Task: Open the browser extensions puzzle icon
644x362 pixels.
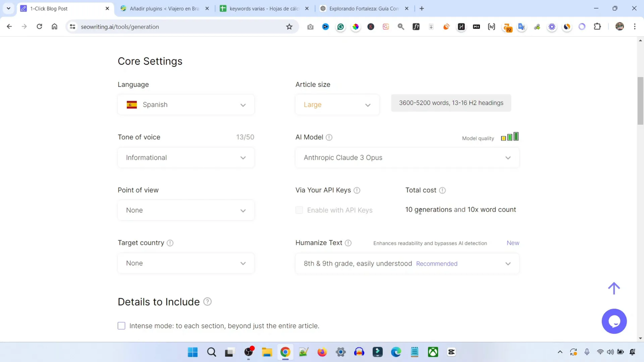Action: point(597,27)
